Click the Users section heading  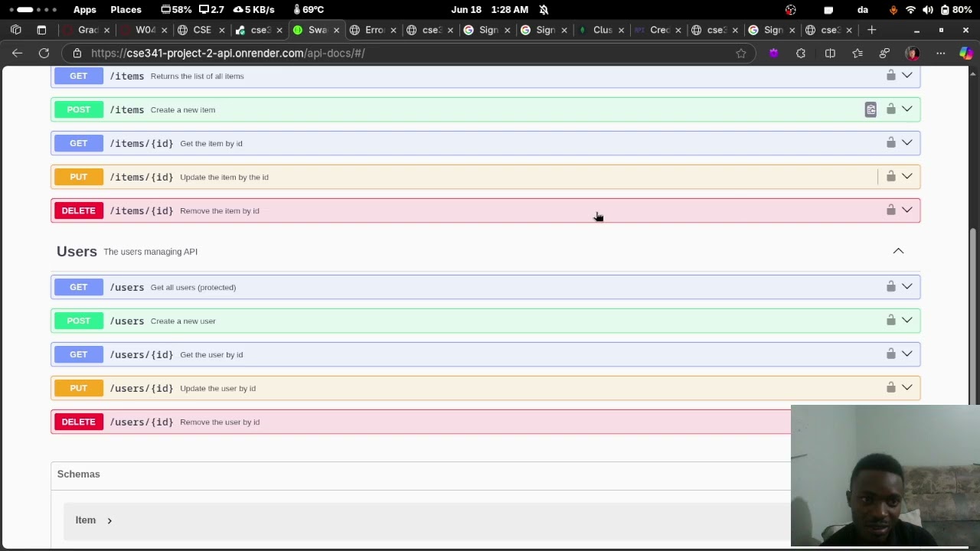pos(77,251)
